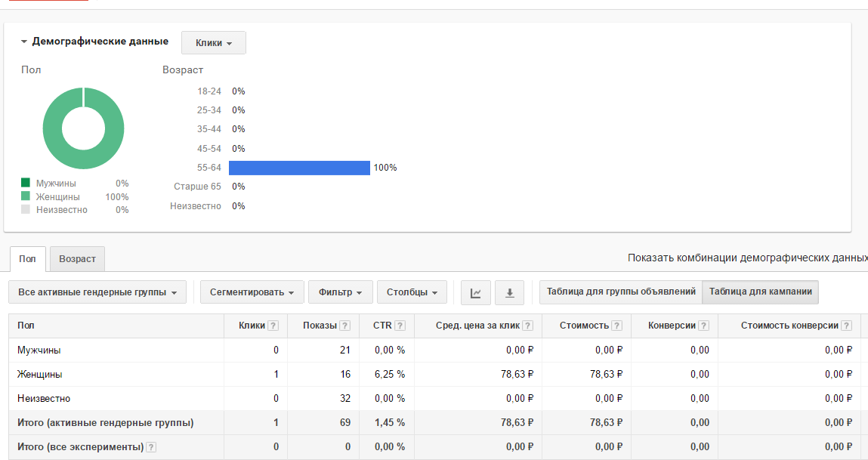The width and height of the screenshot is (868, 460).
Task: Click the help icon next to CTR column
Action: pyautogui.click(x=400, y=326)
